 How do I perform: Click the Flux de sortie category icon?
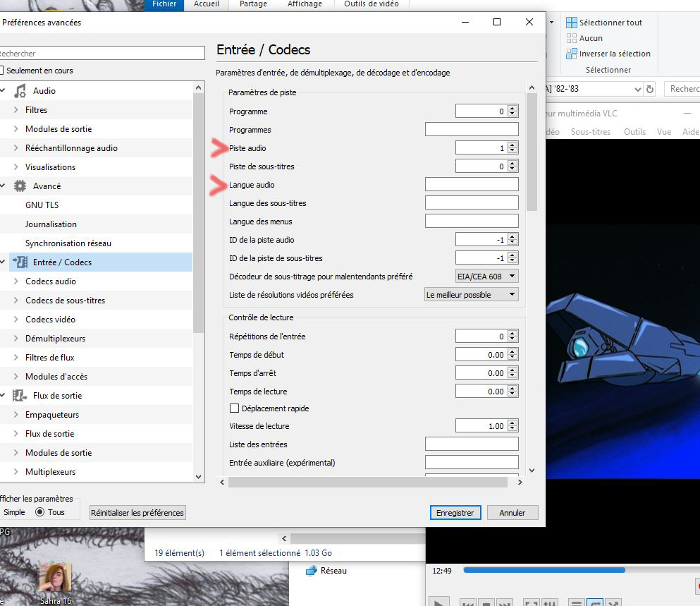click(x=20, y=396)
